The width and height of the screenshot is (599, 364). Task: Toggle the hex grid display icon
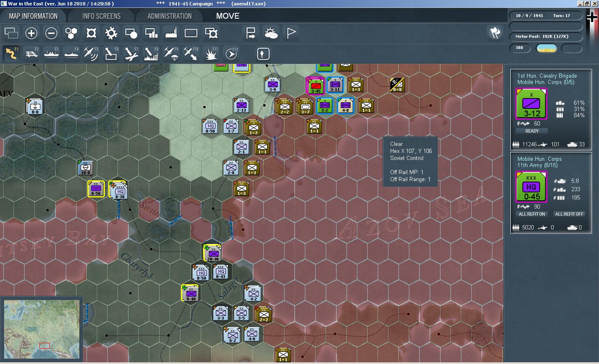[x=71, y=33]
